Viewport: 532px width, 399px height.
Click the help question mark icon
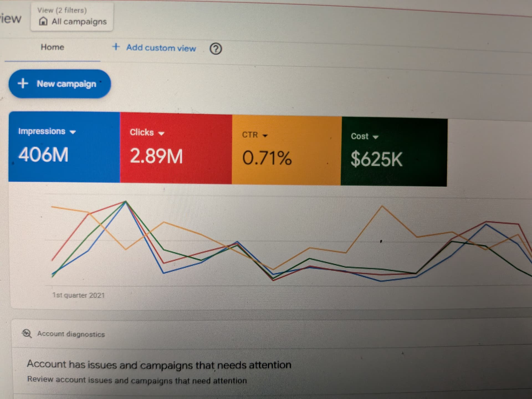tap(216, 49)
